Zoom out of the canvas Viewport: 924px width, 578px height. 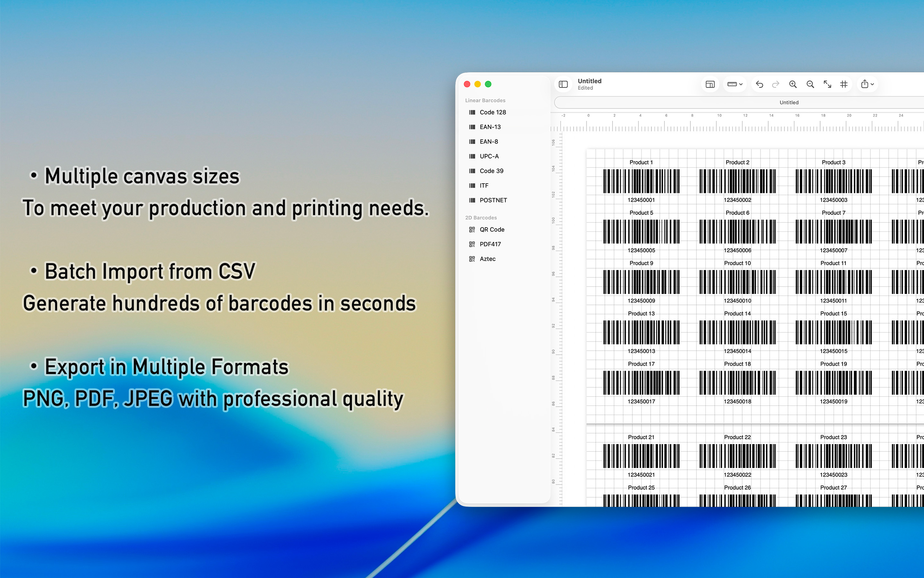coord(810,84)
